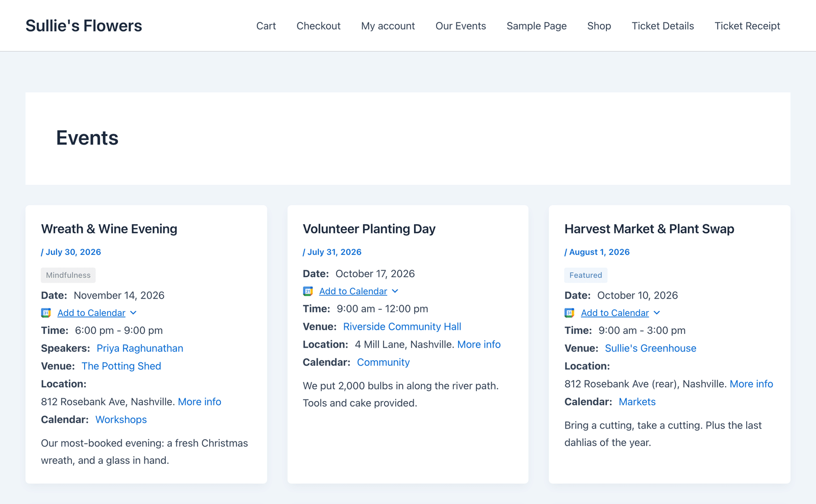Open the Community calendar link
Image resolution: width=816 pixels, height=504 pixels.
pos(383,362)
